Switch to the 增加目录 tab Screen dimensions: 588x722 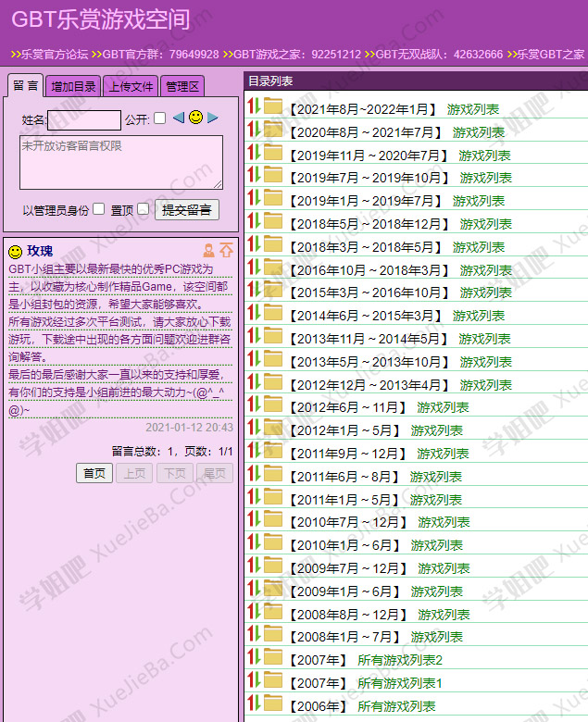point(73,87)
